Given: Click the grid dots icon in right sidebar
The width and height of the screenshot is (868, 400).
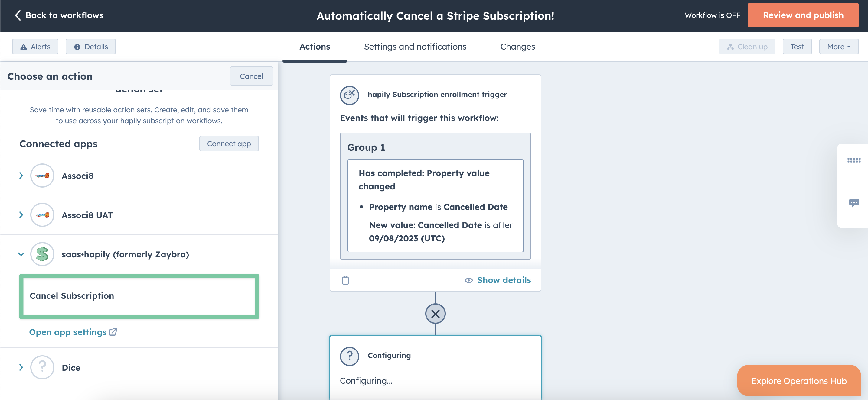Looking at the screenshot, I should pyautogui.click(x=853, y=160).
